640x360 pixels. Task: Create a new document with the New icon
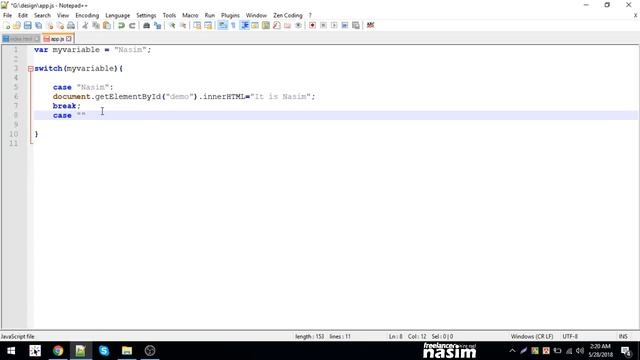pyautogui.click(x=7, y=25)
